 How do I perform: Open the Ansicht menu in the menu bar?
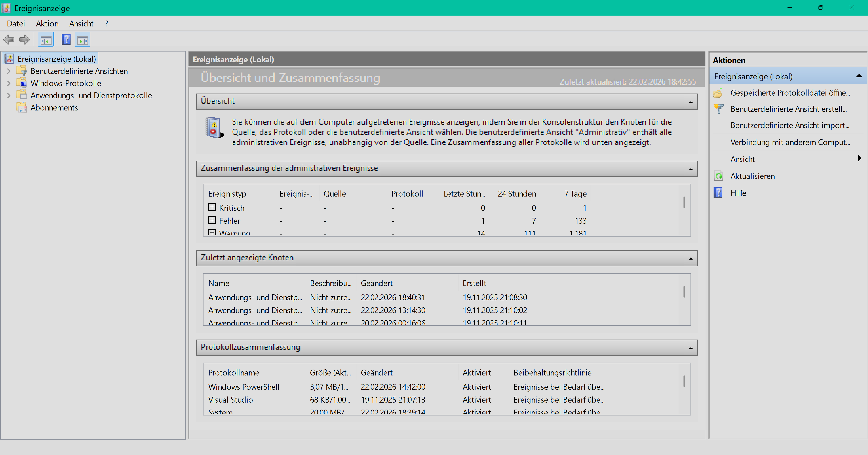81,23
